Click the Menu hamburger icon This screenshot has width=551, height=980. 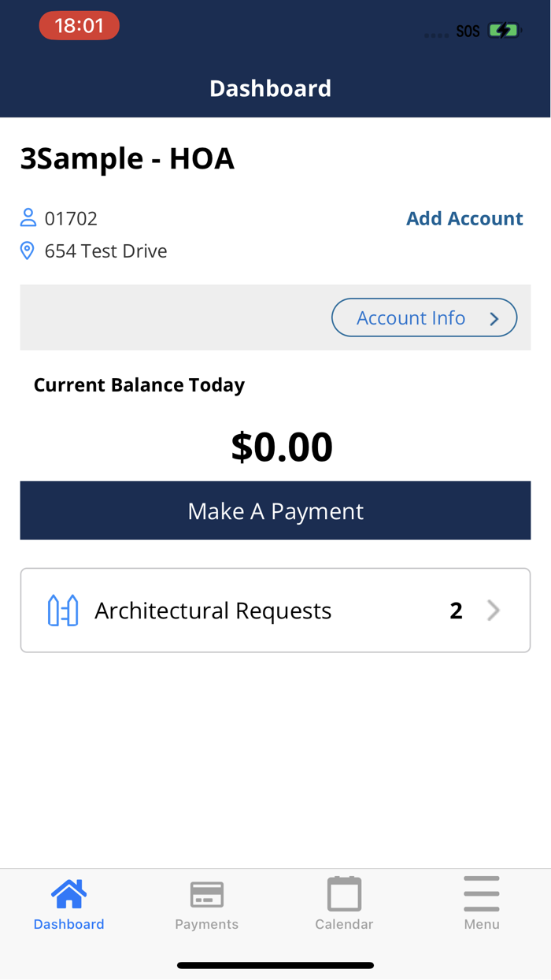pyautogui.click(x=481, y=891)
